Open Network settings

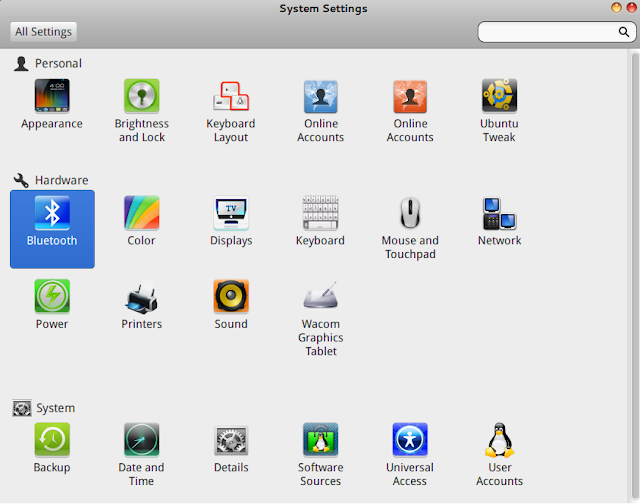[500, 221]
